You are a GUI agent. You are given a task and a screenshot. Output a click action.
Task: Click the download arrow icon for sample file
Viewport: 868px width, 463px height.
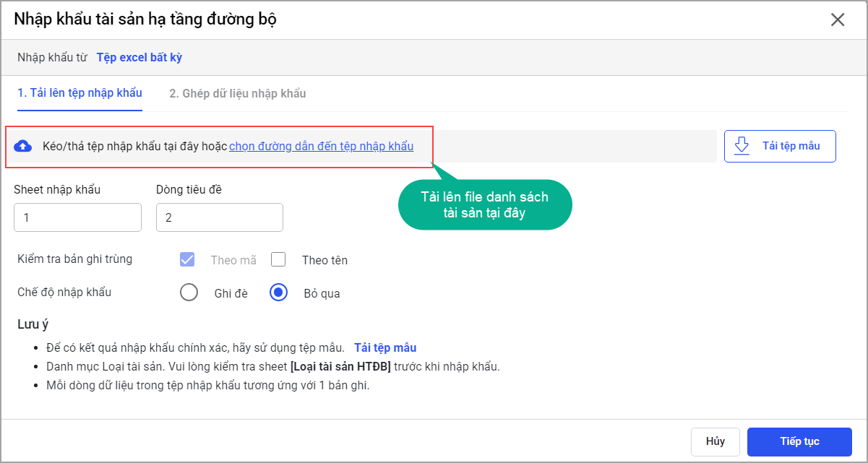[742, 145]
